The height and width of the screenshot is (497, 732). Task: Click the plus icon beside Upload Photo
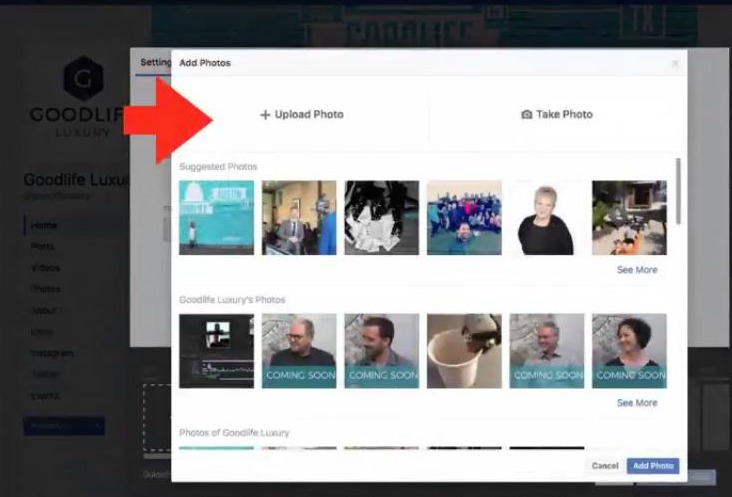point(265,115)
